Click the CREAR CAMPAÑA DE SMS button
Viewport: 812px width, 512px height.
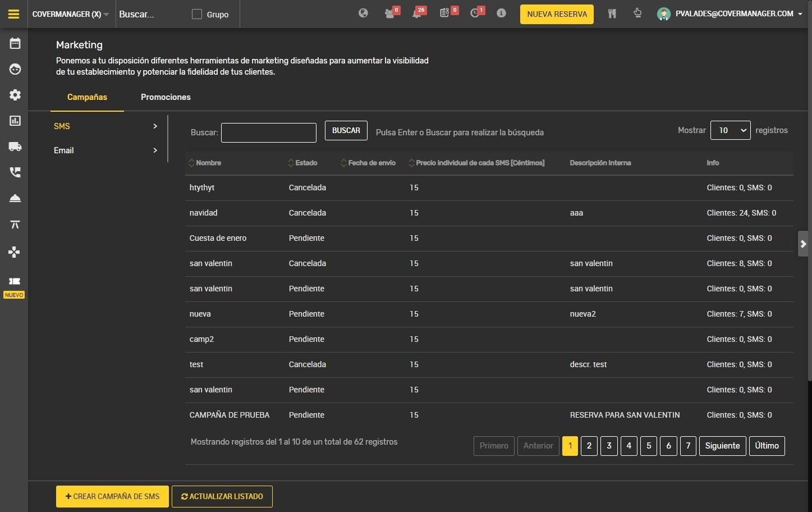pyautogui.click(x=112, y=496)
